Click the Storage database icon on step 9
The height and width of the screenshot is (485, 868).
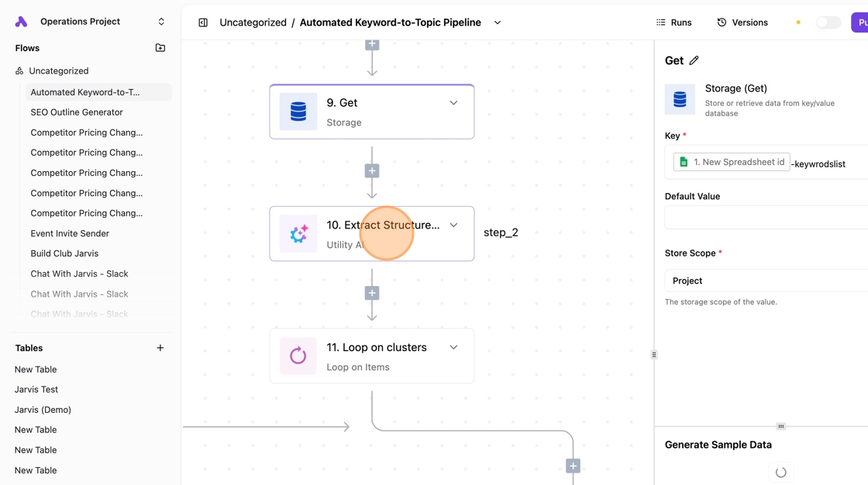(298, 112)
